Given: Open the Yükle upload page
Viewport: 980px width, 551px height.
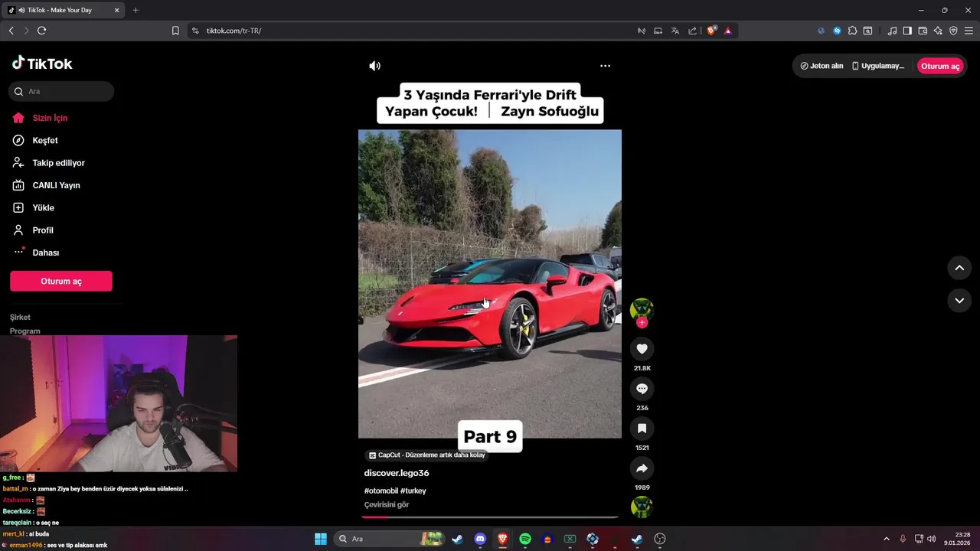Looking at the screenshot, I should pos(43,207).
